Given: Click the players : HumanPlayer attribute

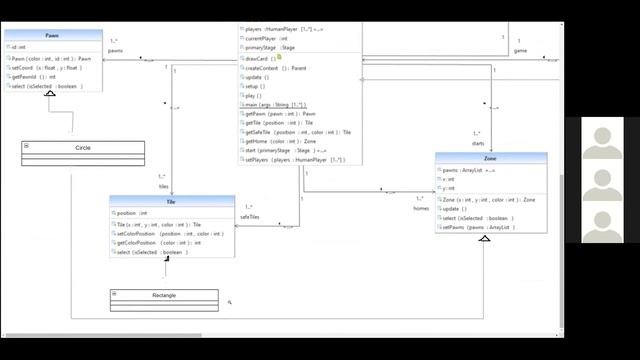Looking at the screenshot, I should click(x=282, y=29).
